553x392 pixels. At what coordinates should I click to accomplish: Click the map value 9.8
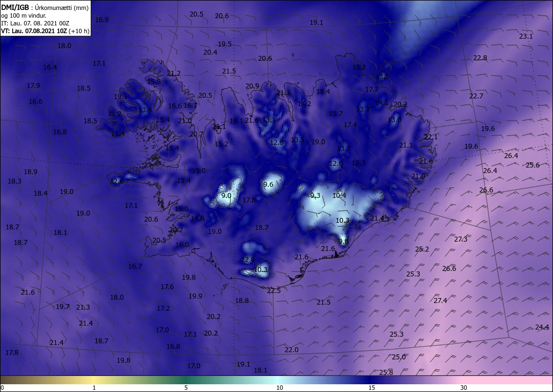tap(343, 242)
